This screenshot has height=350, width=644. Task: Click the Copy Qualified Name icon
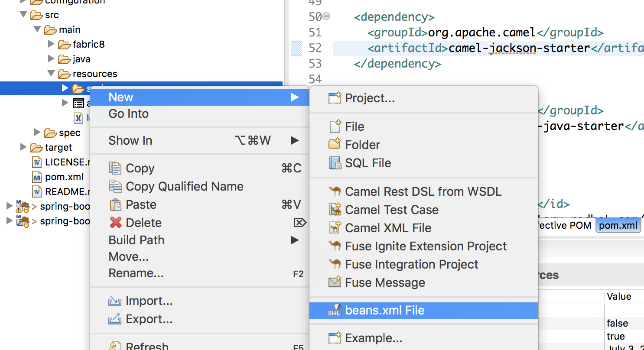tap(115, 186)
